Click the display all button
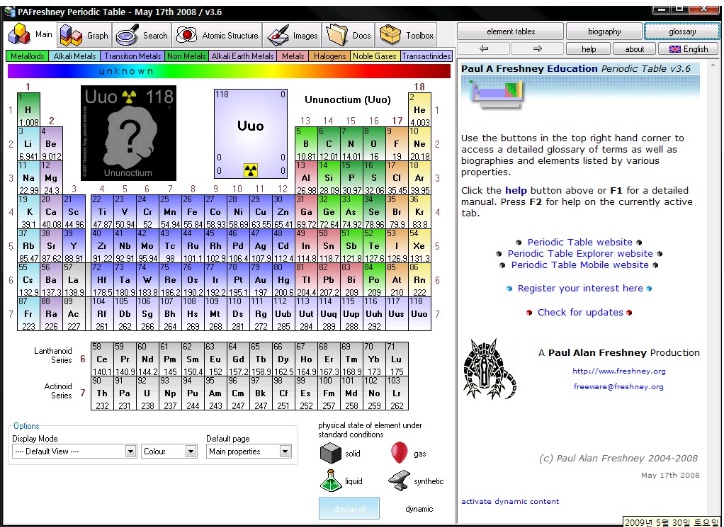The height and width of the screenshot is (527, 724). tap(350, 509)
